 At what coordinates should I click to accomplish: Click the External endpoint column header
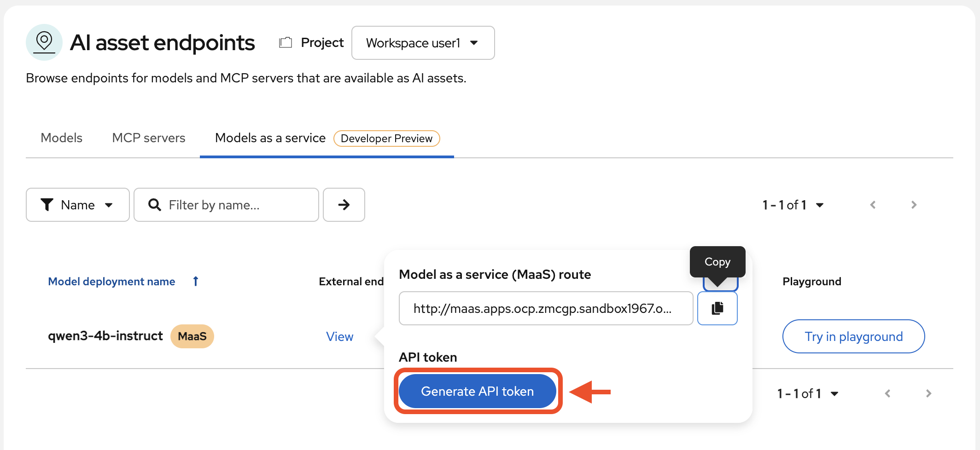pos(351,281)
